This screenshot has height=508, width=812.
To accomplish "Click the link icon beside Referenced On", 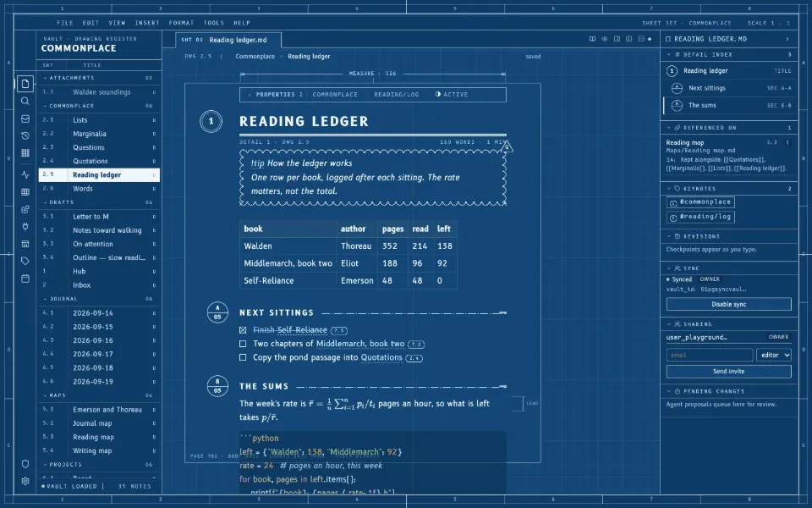I will click(x=677, y=128).
